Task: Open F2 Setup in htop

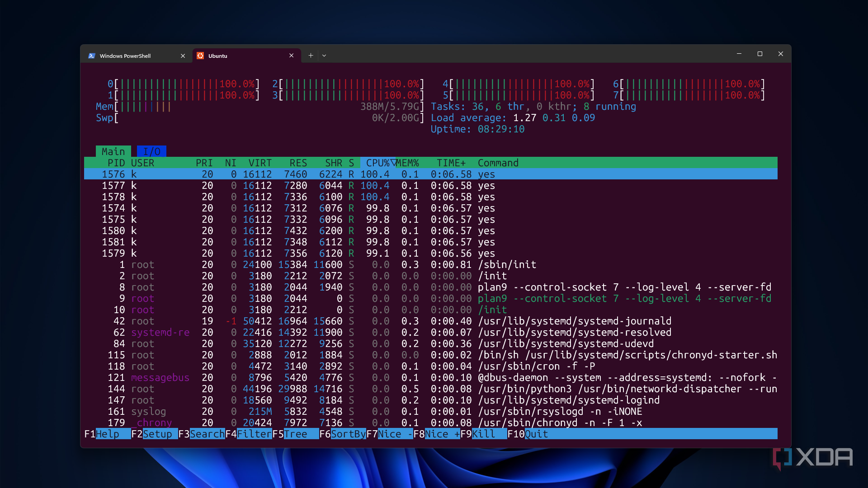Action: pos(154,434)
